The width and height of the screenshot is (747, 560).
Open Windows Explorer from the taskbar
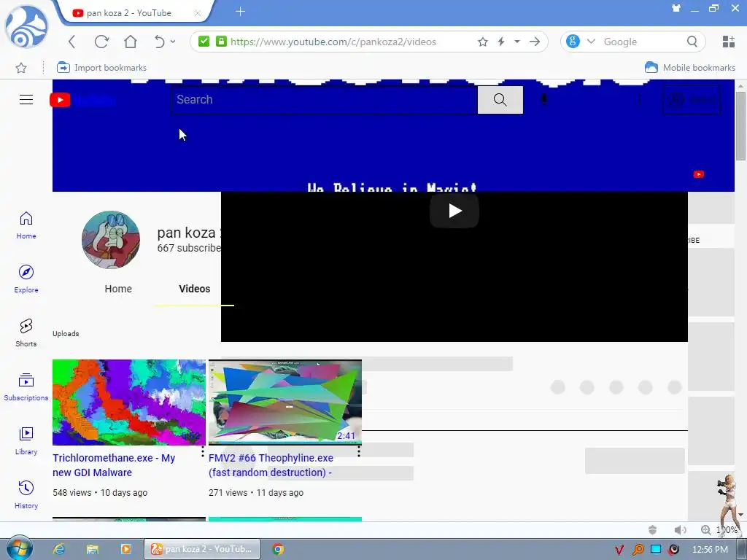(93, 549)
